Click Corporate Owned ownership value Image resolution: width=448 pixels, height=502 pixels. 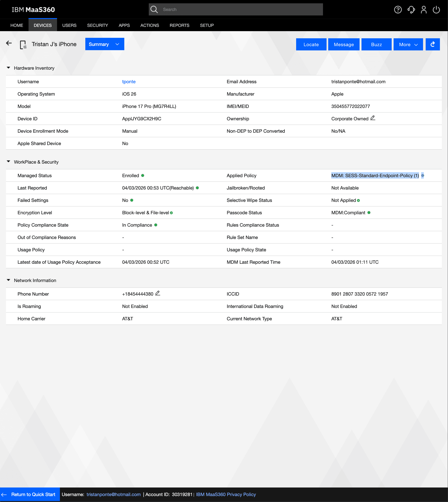(350, 119)
